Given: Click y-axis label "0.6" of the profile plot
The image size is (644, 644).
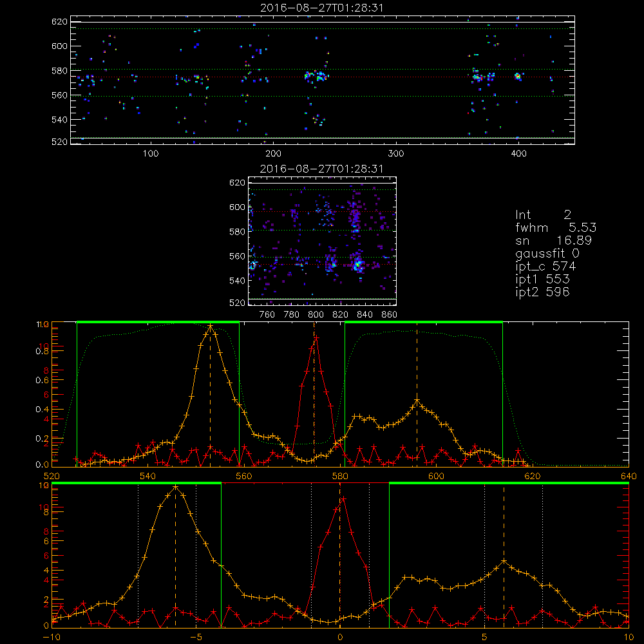Looking at the screenshot, I should point(43,381).
